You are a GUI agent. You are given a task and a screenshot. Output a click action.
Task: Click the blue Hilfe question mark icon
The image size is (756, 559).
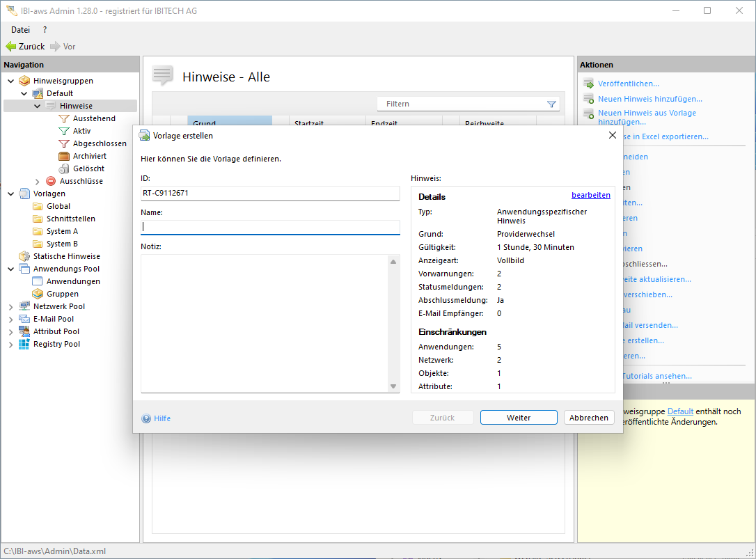tap(146, 418)
